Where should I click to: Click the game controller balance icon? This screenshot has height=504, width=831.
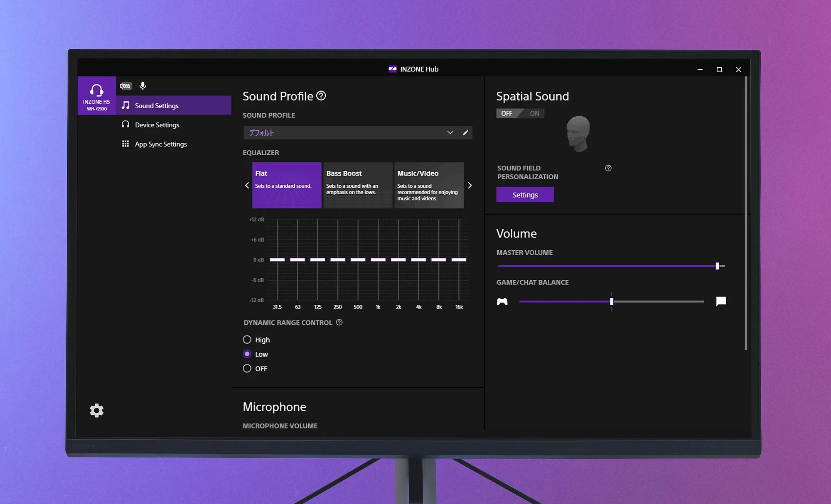pyautogui.click(x=502, y=302)
